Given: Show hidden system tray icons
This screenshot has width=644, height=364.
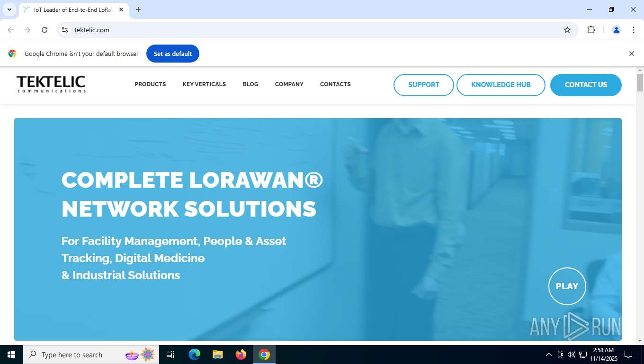Looking at the screenshot, I should (x=549, y=355).
